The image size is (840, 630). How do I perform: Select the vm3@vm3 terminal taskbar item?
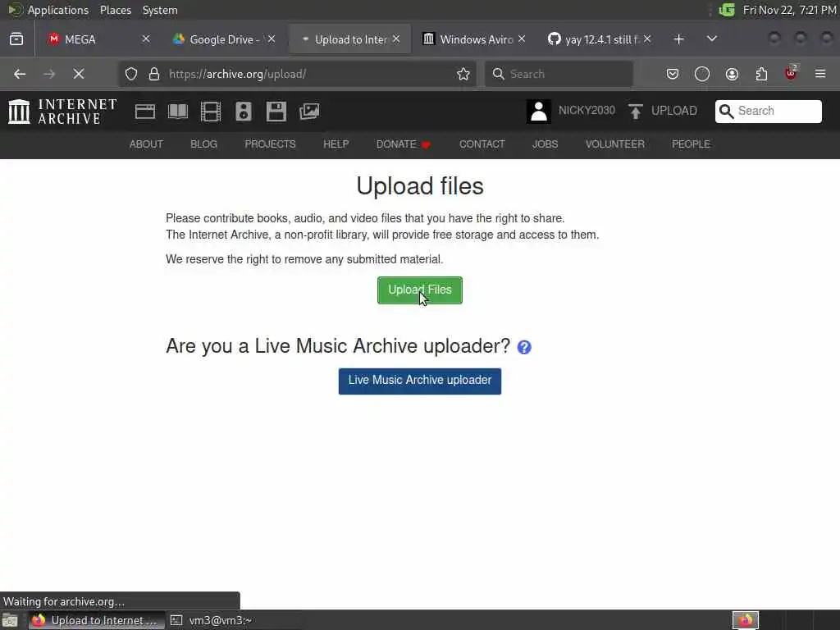(x=212, y=620)
